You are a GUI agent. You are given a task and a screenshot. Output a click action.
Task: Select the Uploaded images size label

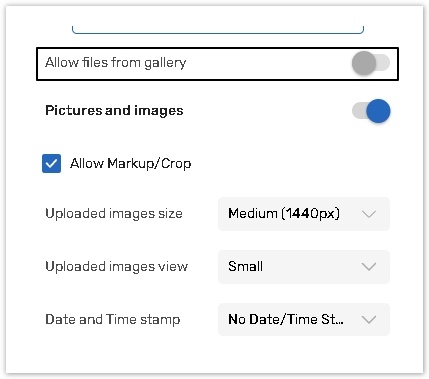click(x=114, y=214)
